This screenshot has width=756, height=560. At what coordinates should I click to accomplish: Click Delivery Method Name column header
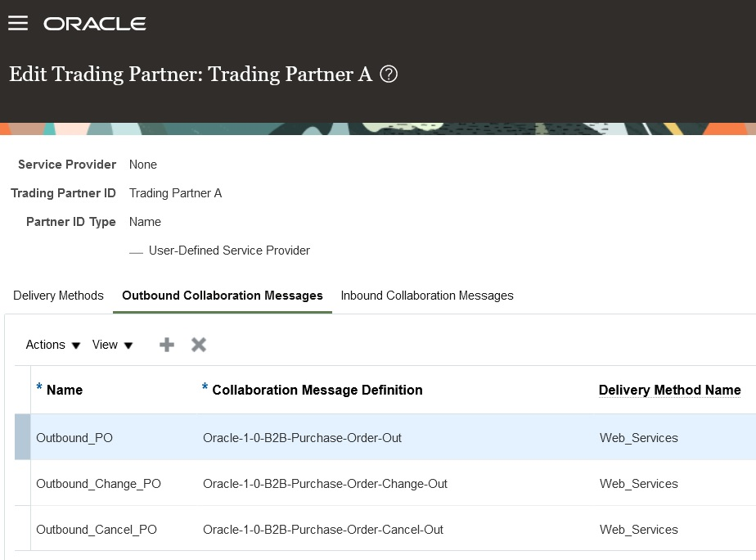click(x=670, y=390)
